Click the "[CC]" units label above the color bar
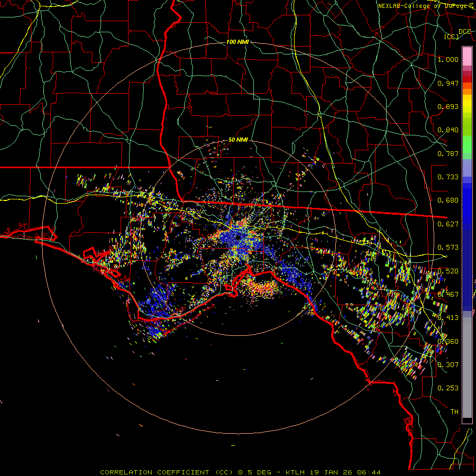This screenshot has height=476, width=476. [x=452, y=36]
